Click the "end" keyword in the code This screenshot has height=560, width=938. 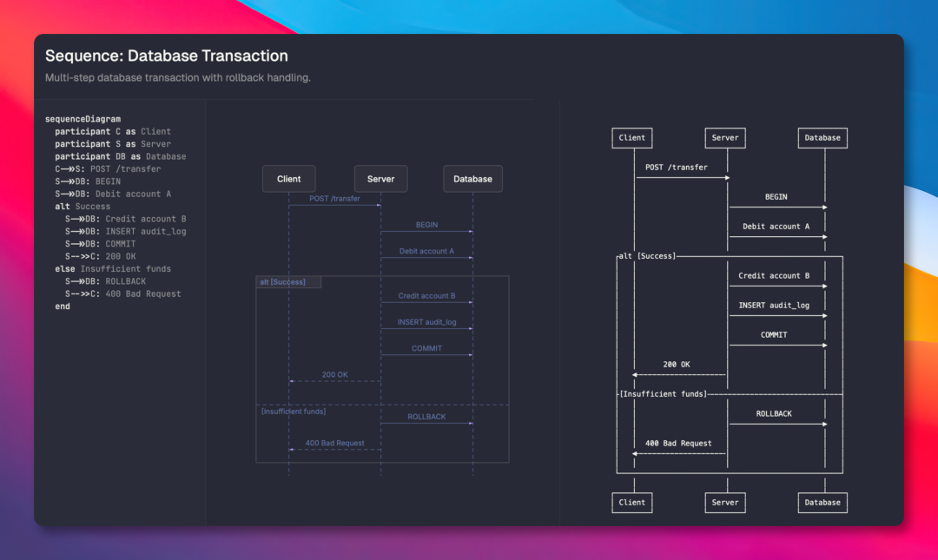63,306
